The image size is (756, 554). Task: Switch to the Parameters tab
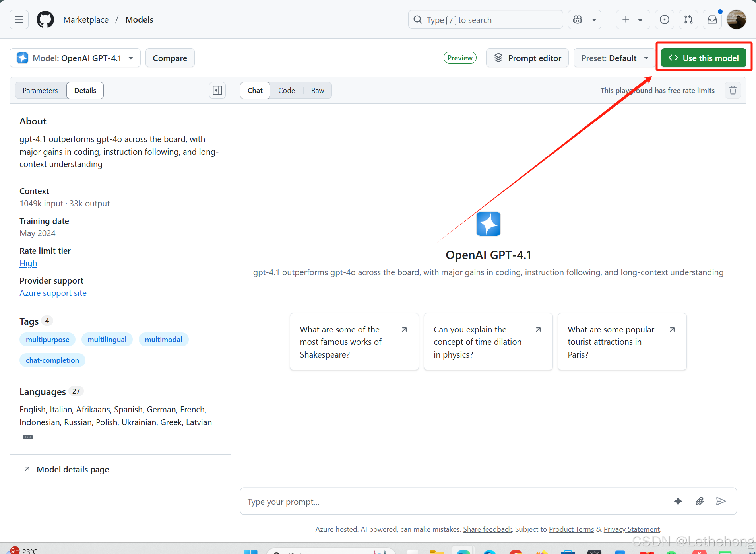tap(40, 90)
